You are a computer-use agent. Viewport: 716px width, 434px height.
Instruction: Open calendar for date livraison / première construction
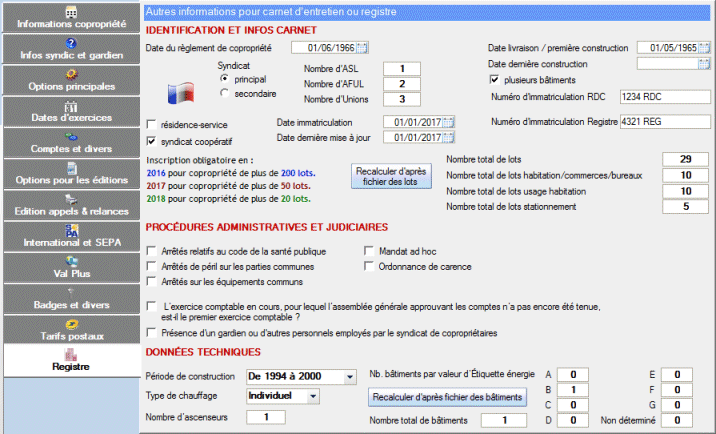704,48
